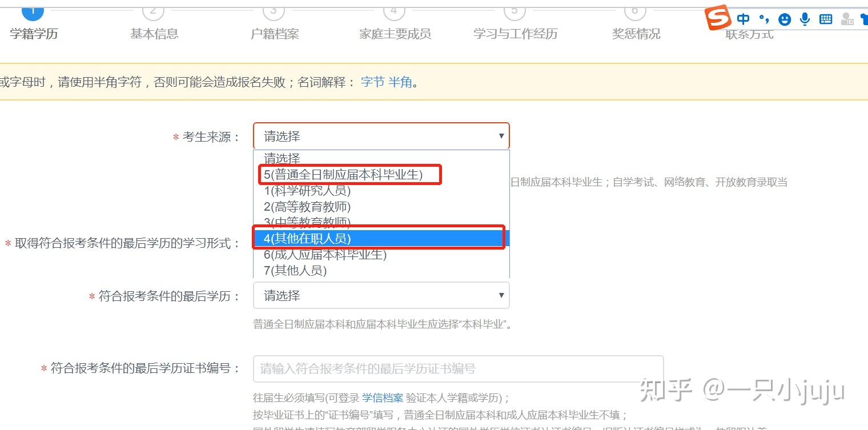Open Sogou user account icon
Viewport: 868px width, 430px height.
(x=847, y=19)
